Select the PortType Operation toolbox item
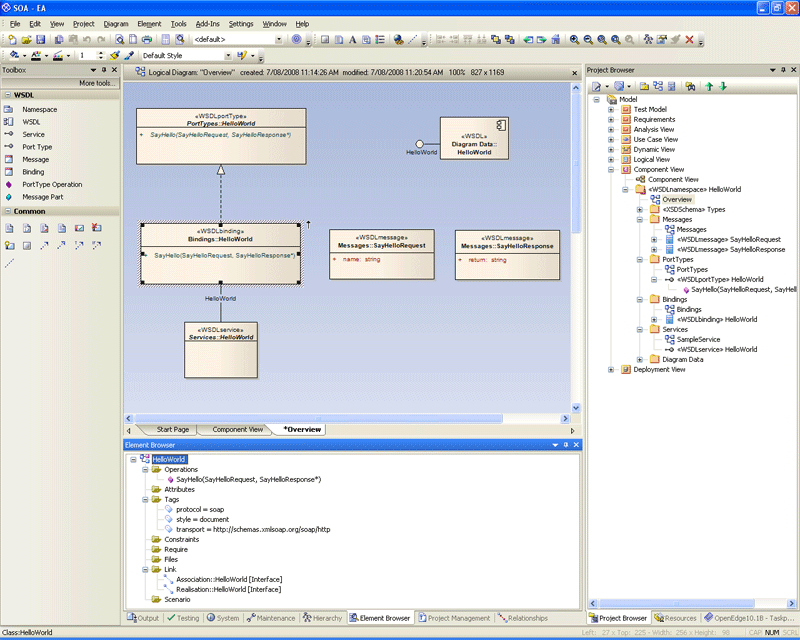Image resolution: width=800 pixels, height=640 pixels. (x=52, y=184)
